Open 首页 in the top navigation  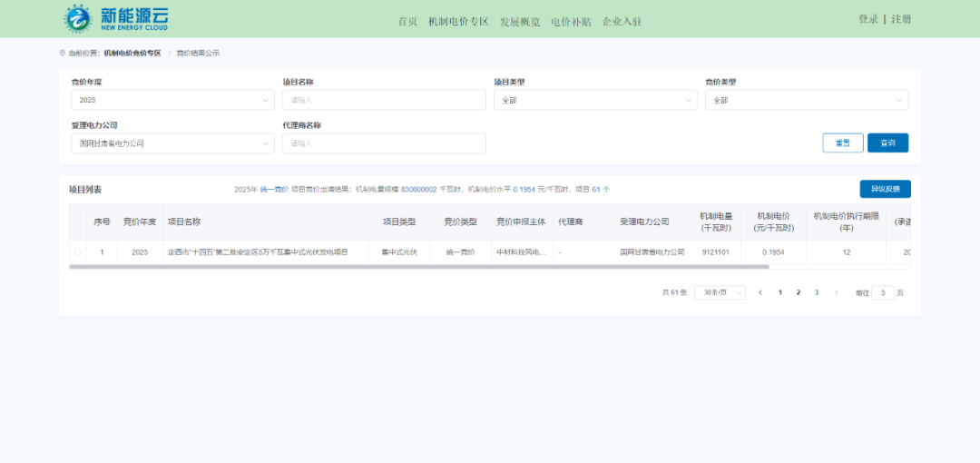click(x=407, y=22)
